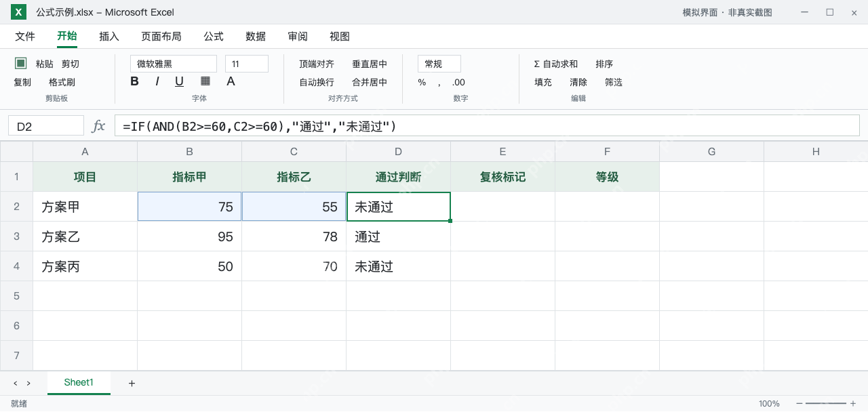
Task: Select cell containing 方案丙
Action: pyautogui.click(x=85, y=266)
